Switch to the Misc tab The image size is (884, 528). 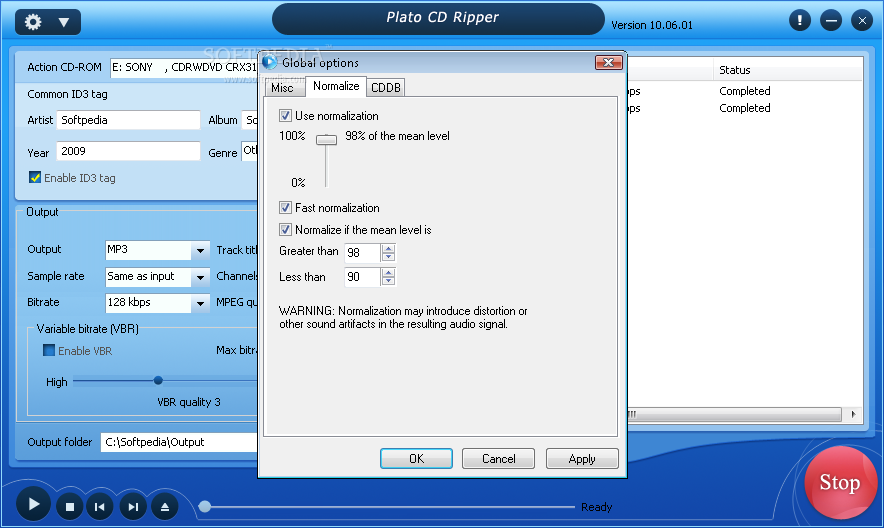282,88
